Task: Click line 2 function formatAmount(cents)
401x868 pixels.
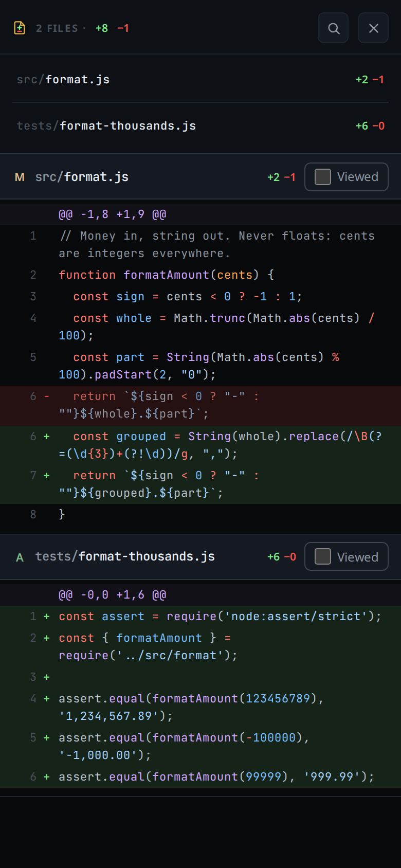Action: (x=200, y=275)
